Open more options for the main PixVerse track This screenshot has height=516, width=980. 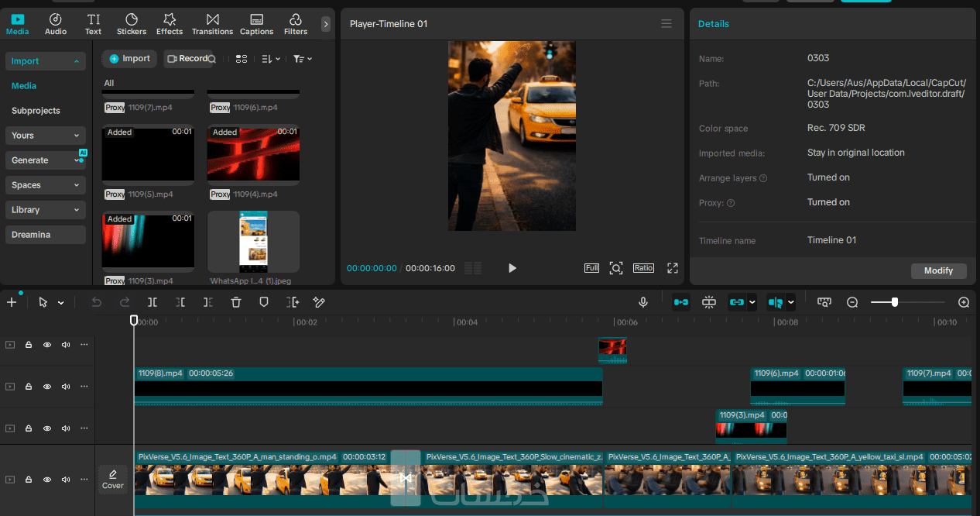[x=84, y=480]
